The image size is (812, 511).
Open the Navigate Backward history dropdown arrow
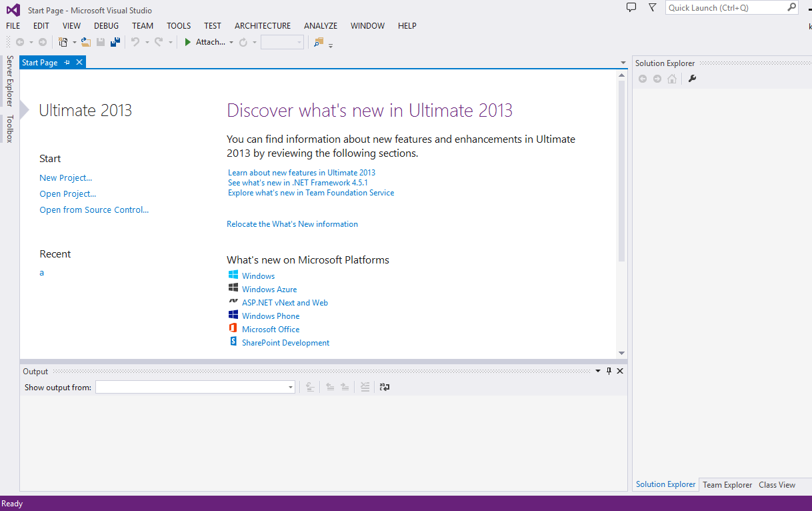[x=31, y=43]
